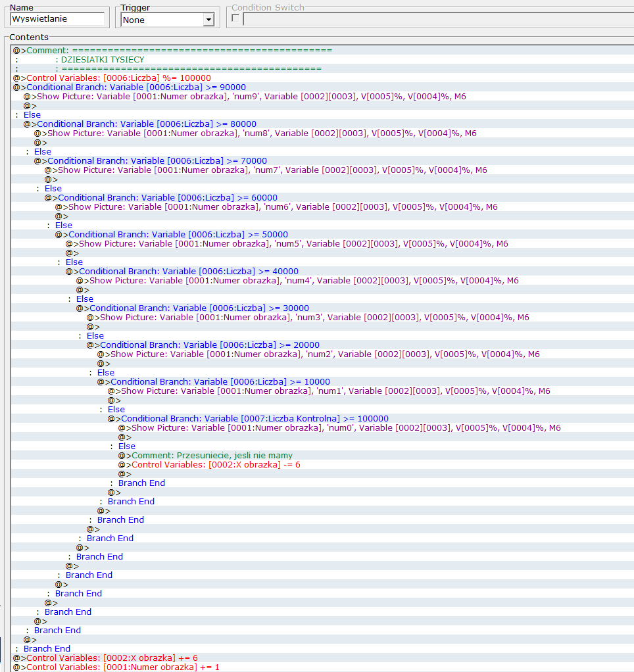Click the Name field containing Wyswietlanie
Screen dimensions: 634x672
(57, 19)
